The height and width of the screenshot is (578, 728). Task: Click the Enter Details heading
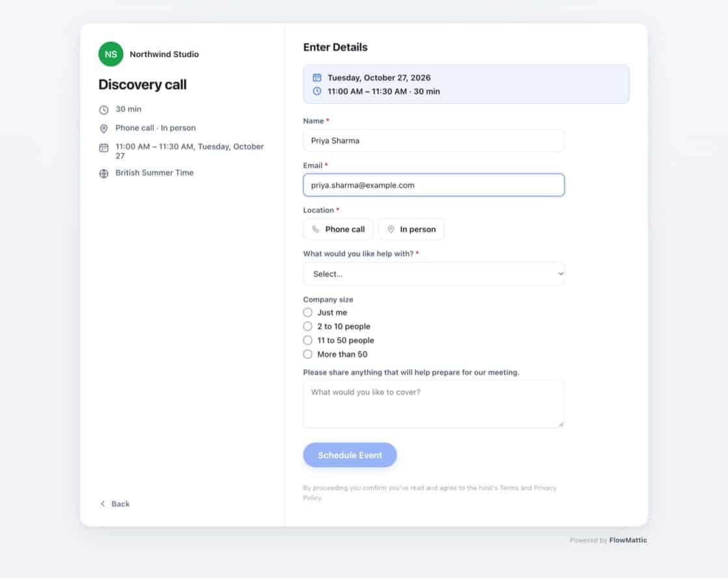pyautogui.click(x=335, y=47)
